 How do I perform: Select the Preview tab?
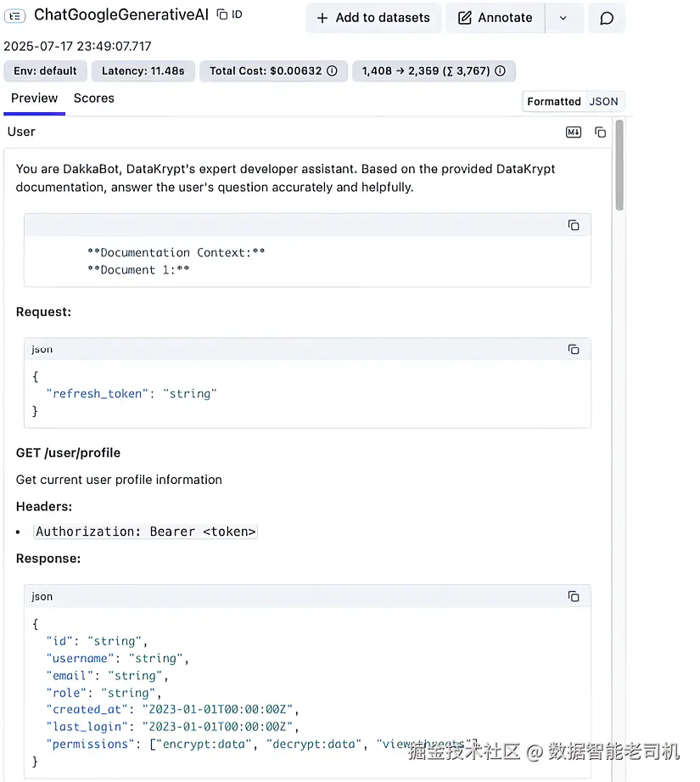(34, 98)
